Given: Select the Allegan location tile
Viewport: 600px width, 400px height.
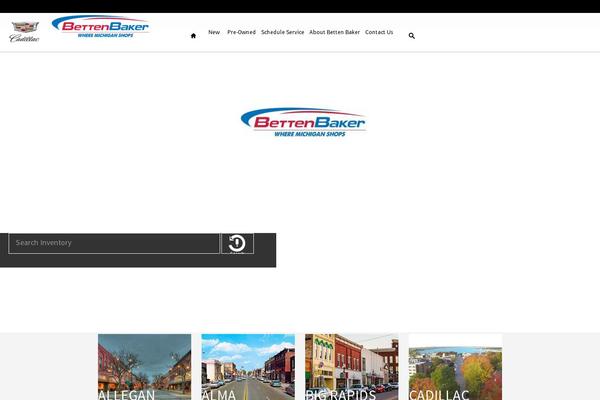Looking at the screenshot, I should coord(145,367).
